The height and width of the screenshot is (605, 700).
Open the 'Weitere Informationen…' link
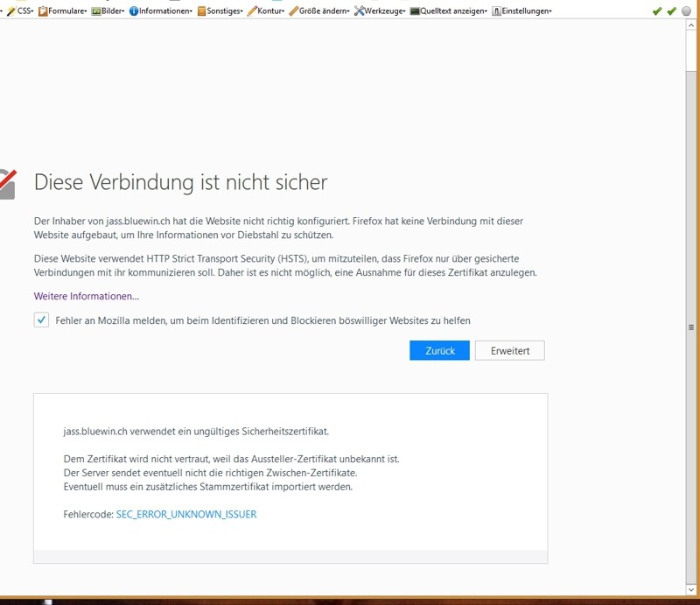[86, 296]
